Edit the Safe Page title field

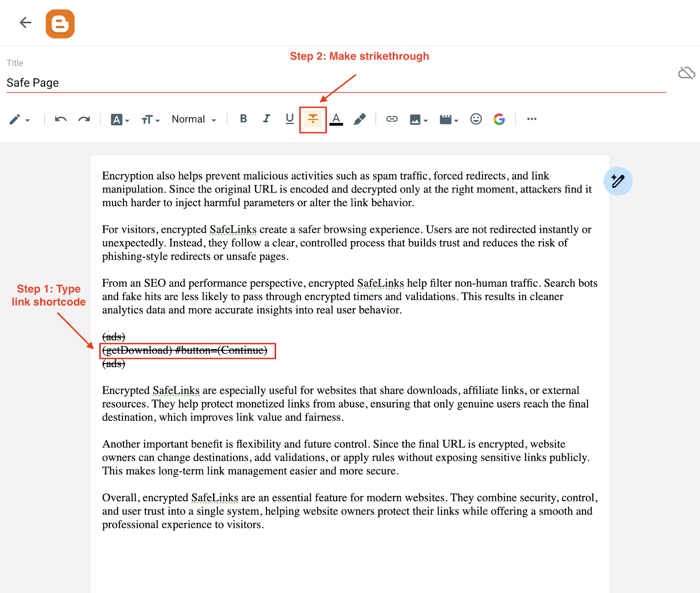pyautogui.click(x=336, y=83)
